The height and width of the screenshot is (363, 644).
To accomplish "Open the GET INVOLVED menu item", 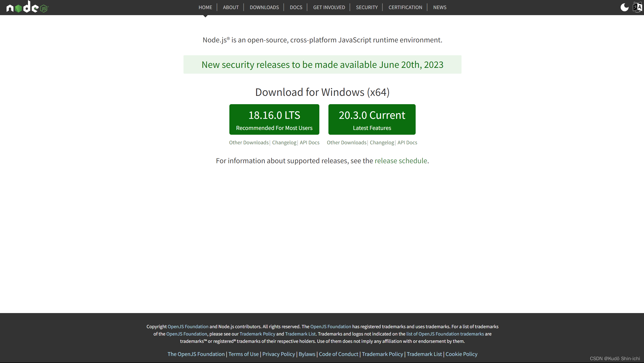I will [329, 7].
